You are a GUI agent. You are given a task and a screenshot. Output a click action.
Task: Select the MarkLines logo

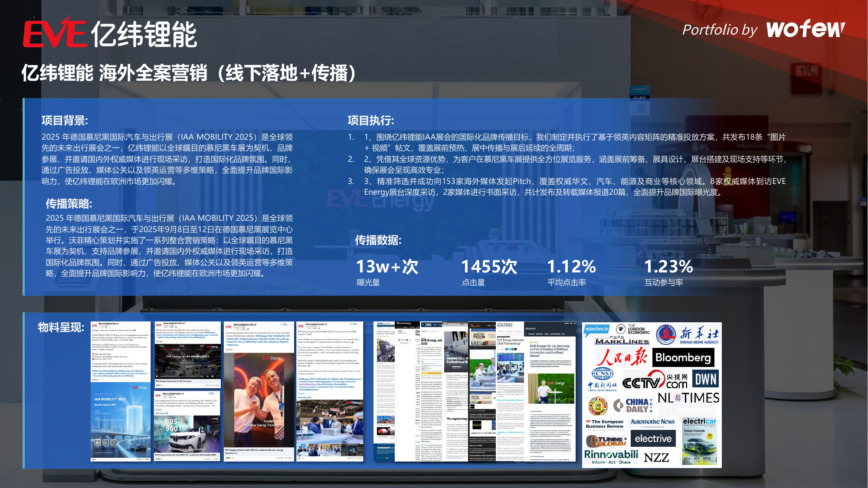click(x=622, y=341)
